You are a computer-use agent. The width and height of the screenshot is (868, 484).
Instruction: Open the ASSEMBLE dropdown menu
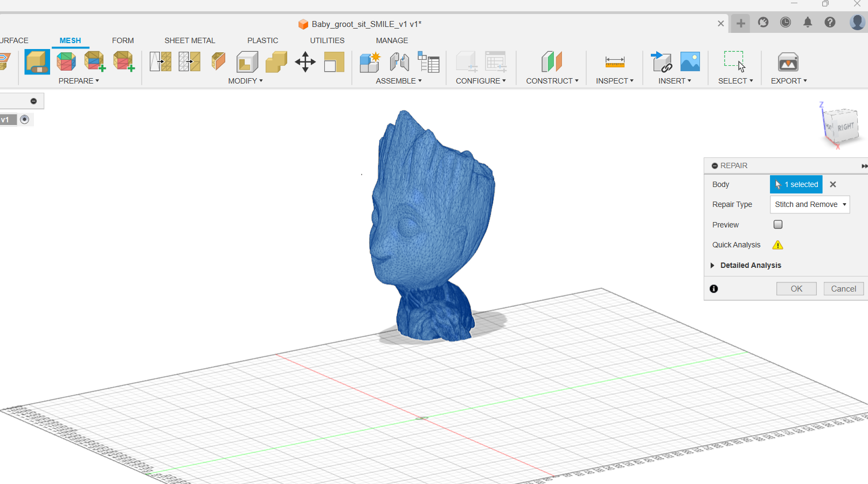pyautogui.click(x=399, y=81)
